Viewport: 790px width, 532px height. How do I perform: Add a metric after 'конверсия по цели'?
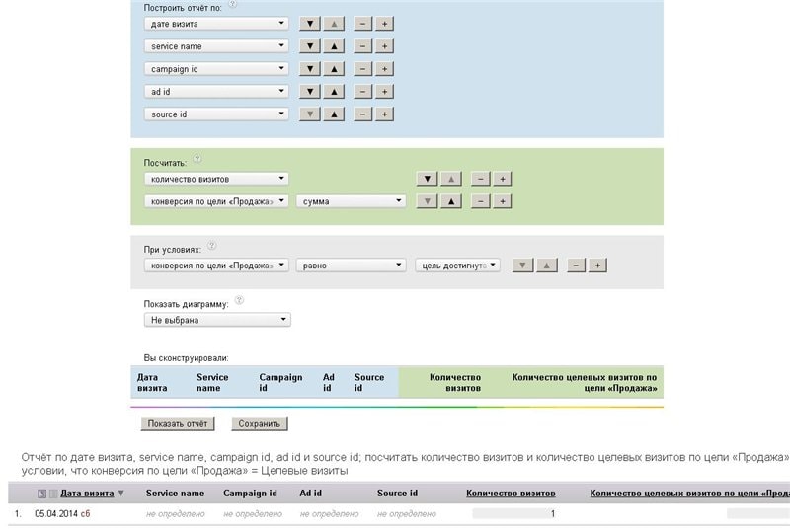point(503,201)
